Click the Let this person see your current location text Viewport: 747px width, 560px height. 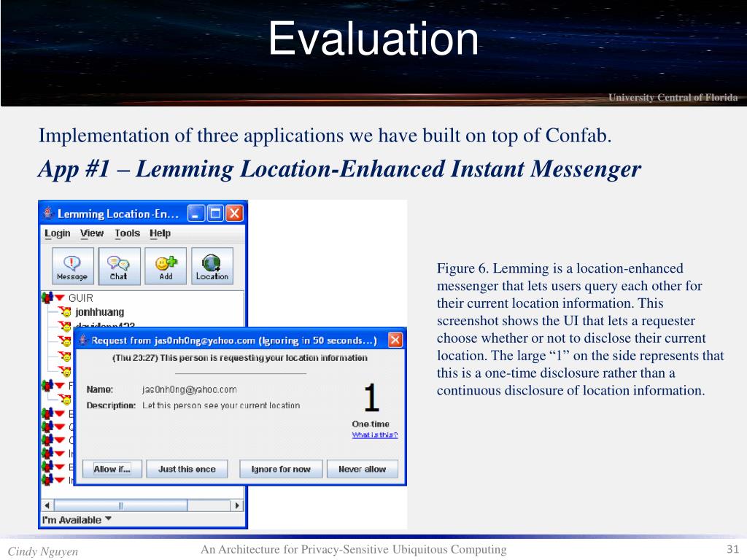tap(221, 405)
